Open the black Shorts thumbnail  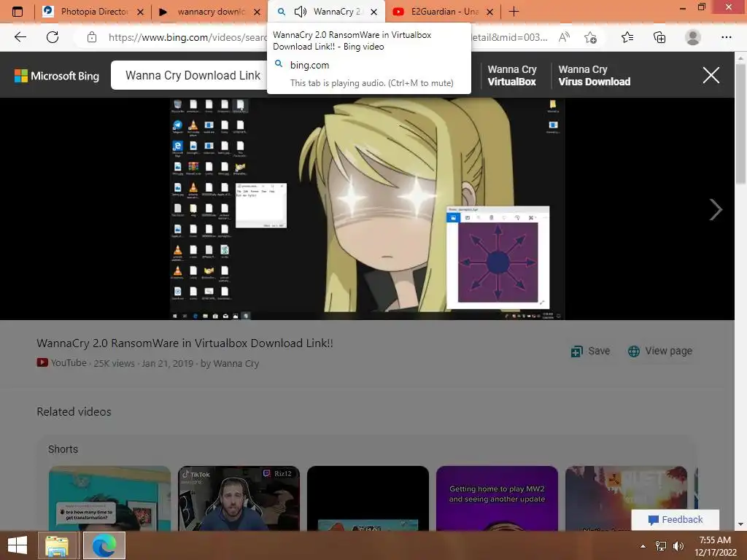[368, 498]
